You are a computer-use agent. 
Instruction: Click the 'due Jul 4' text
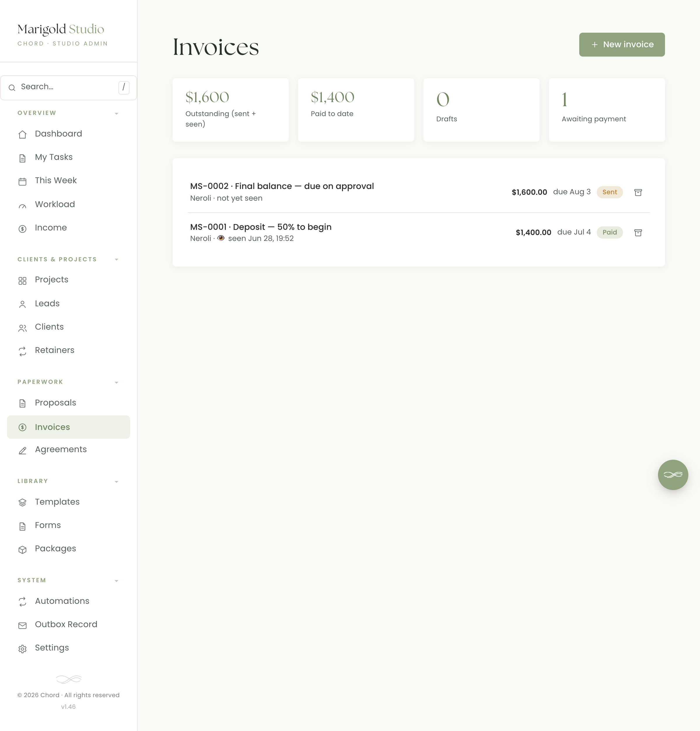coord(574,232)
